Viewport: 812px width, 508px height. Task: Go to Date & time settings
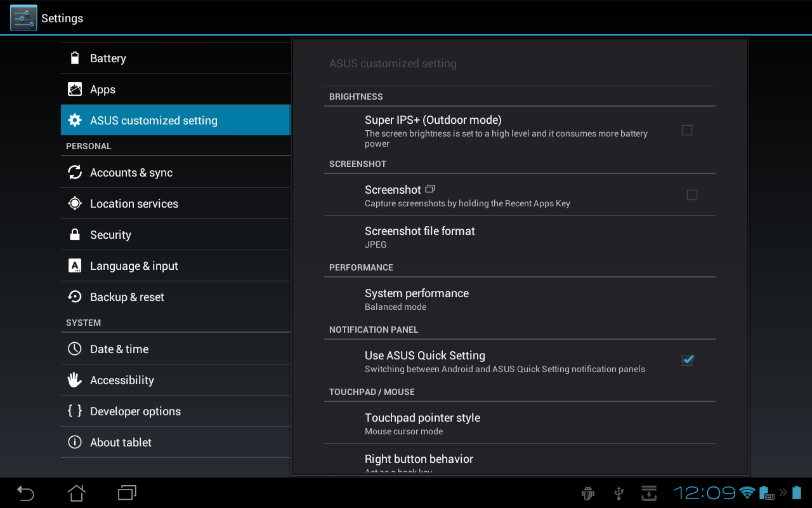tap(176, 349)
